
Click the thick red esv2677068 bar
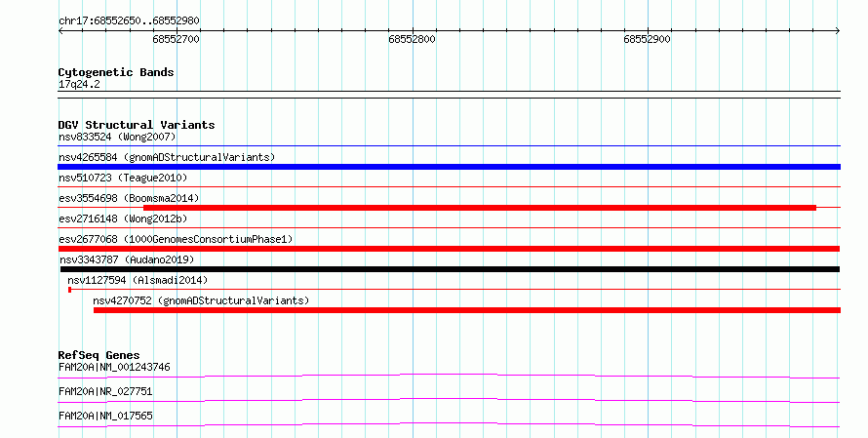pos(449,249)
